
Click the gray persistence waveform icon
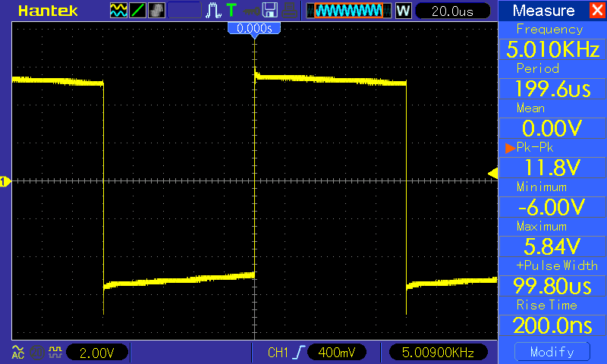click(x=156, y=11)
